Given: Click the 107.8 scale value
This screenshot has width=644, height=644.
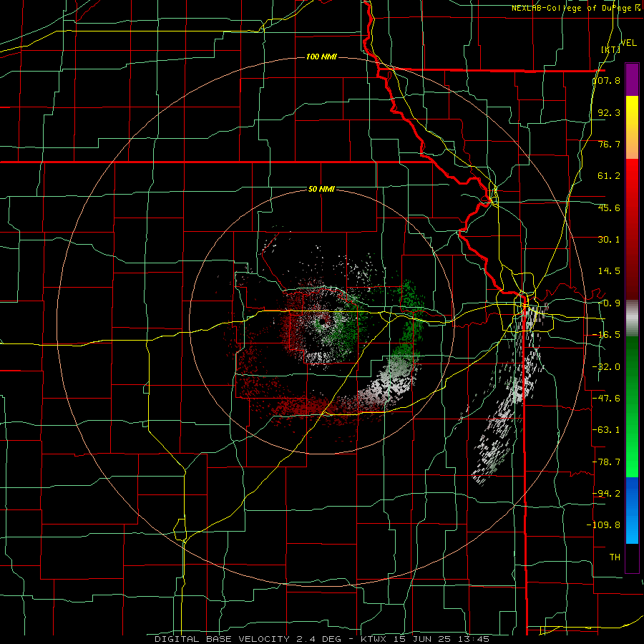Looking at the screenshot, I should click(x=607, y=81).
